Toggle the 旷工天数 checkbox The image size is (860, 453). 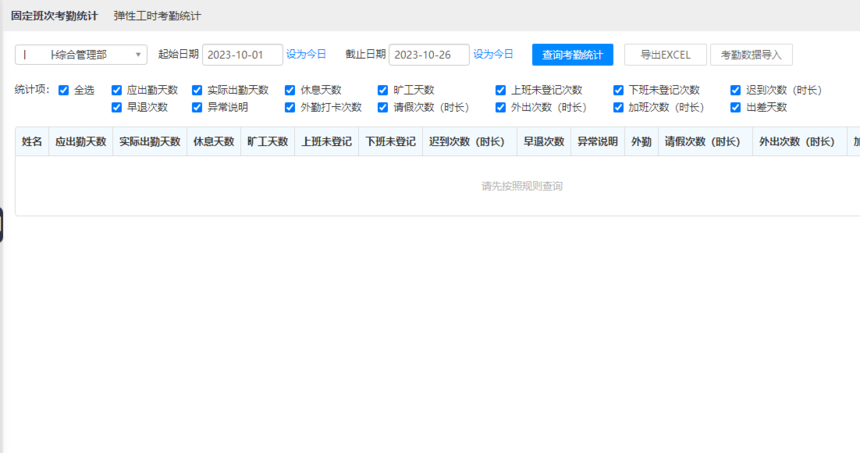[383, 90]
